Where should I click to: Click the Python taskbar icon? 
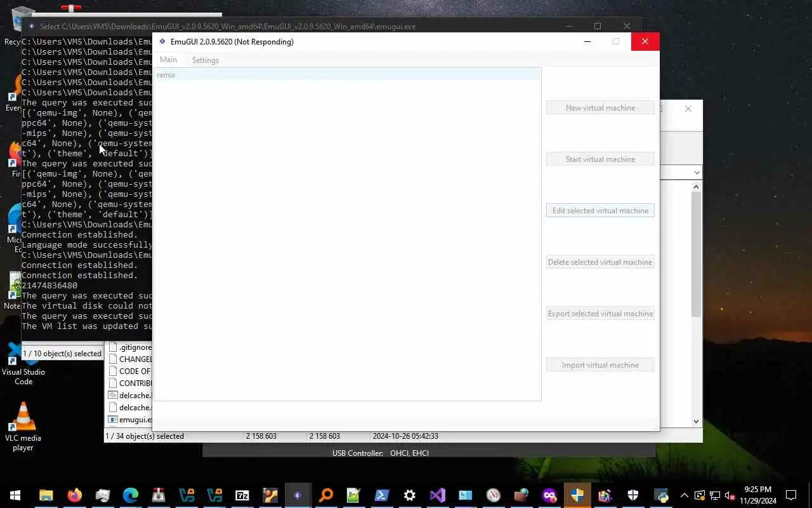click(x=661, y=495)
